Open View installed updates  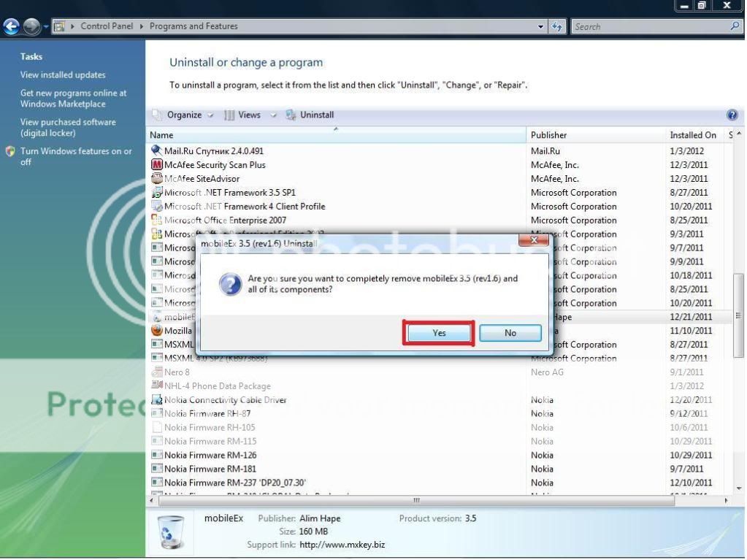(63, 74)
